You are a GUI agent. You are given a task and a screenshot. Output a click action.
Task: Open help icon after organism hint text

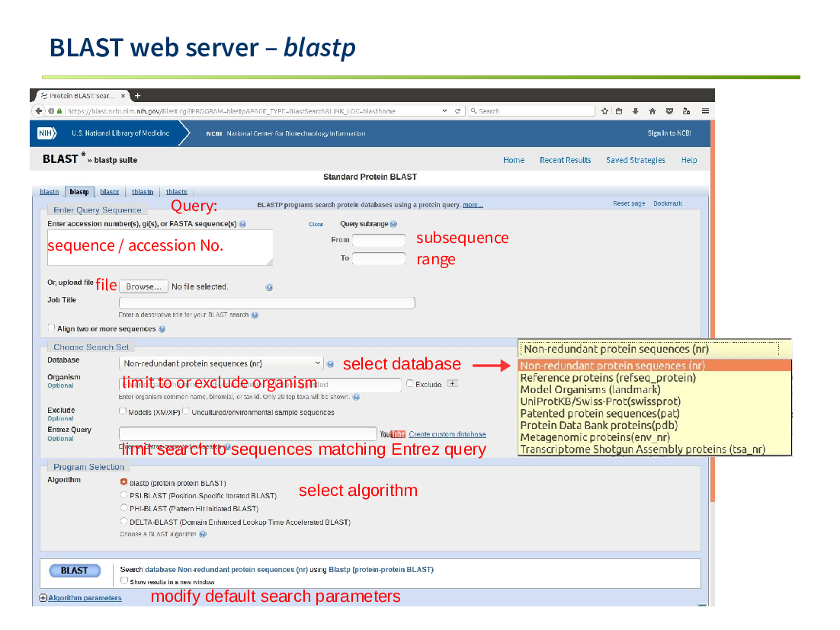[356, 397]
